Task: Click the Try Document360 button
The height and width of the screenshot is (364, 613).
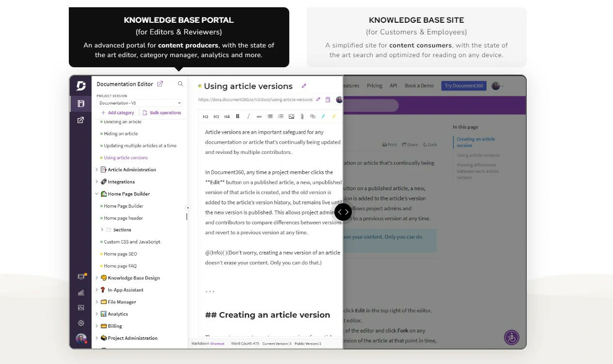Action: [x=464, y=86]
